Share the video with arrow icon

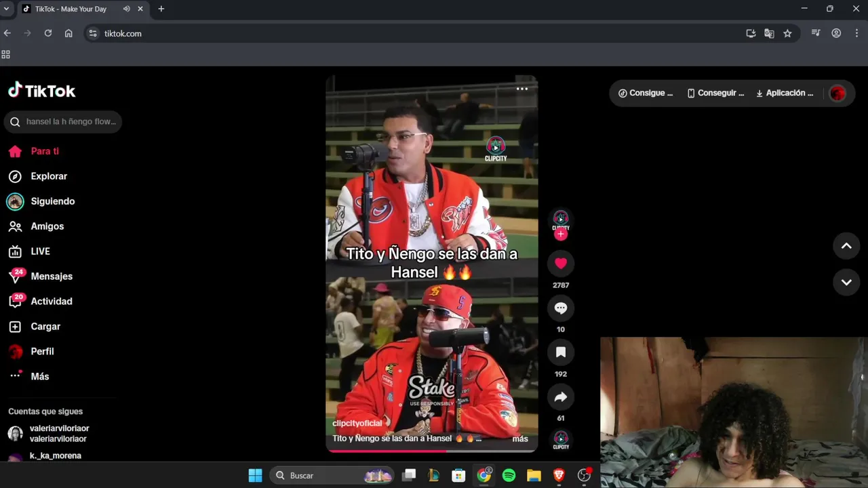pos(561,397)
